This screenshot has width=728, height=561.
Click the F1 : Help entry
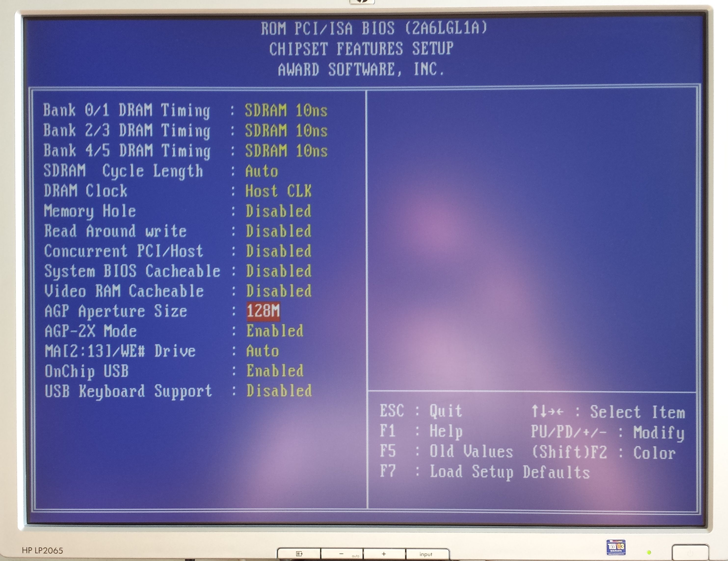[x=421, y=431]
